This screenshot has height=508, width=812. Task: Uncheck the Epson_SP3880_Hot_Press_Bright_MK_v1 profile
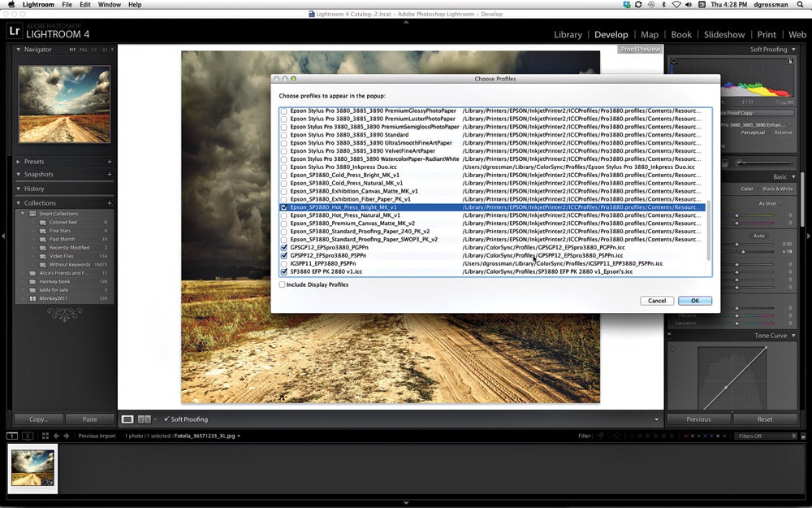click(283, 207)
